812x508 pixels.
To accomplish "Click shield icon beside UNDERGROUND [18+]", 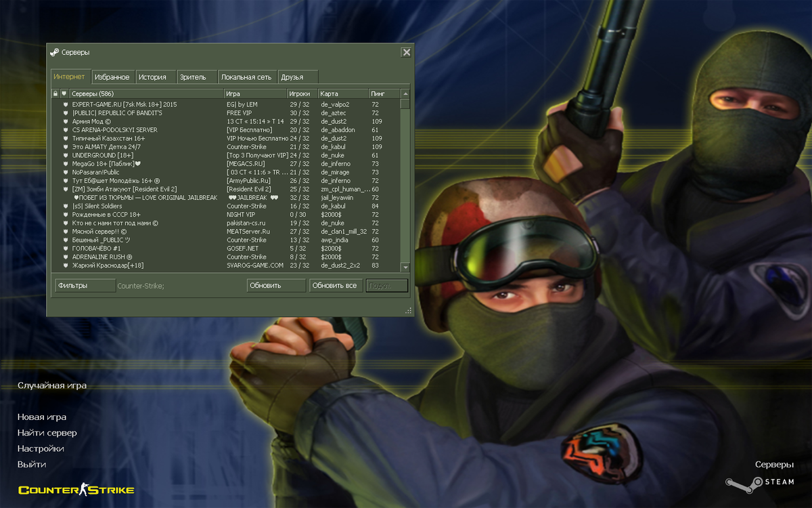I will [66, 155].
